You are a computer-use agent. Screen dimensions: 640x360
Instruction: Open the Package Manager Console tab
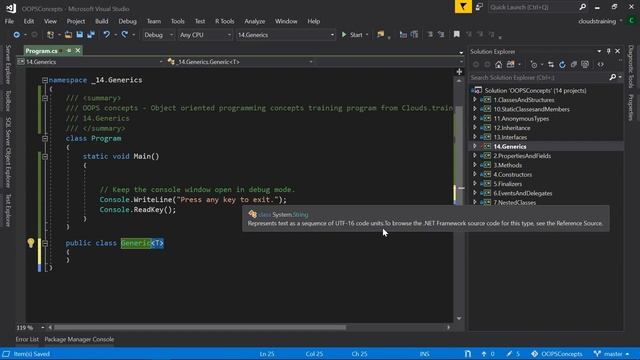(79, 339)
